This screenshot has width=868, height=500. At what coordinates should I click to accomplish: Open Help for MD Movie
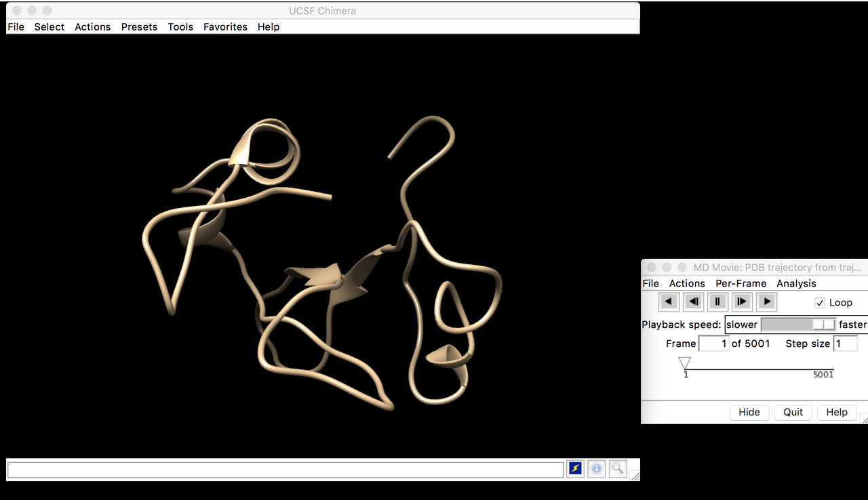837,412
